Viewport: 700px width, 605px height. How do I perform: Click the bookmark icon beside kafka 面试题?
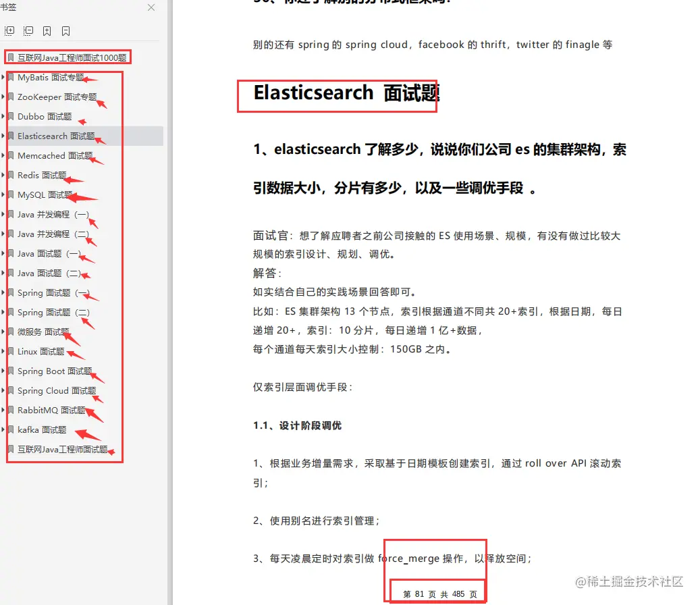pos(12,429)
